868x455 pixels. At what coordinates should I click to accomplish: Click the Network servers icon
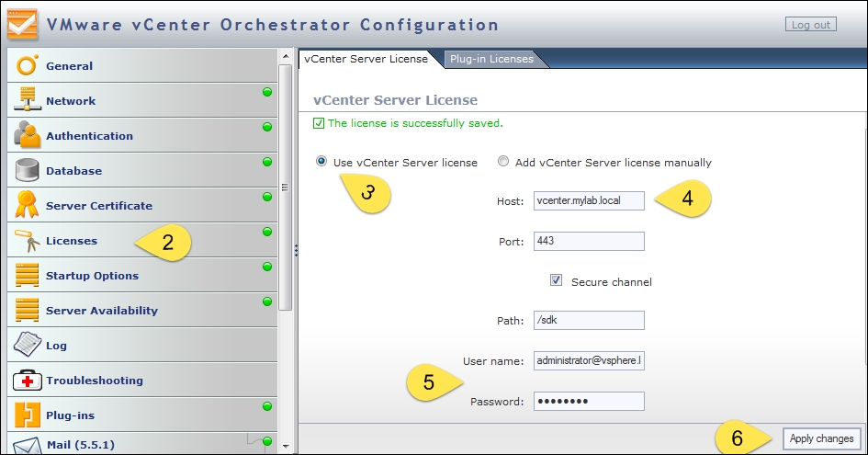pos(28,100)
